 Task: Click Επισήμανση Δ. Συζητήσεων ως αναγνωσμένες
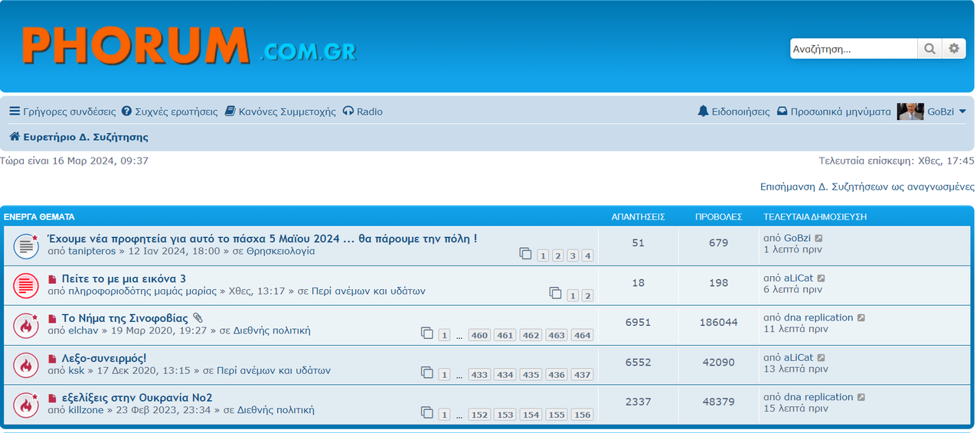(867, 187)
